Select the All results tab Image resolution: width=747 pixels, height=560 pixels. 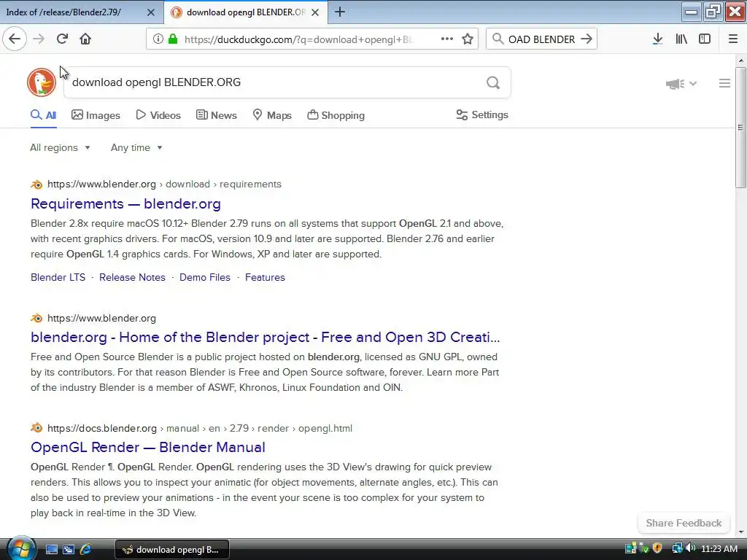point(43,115)
